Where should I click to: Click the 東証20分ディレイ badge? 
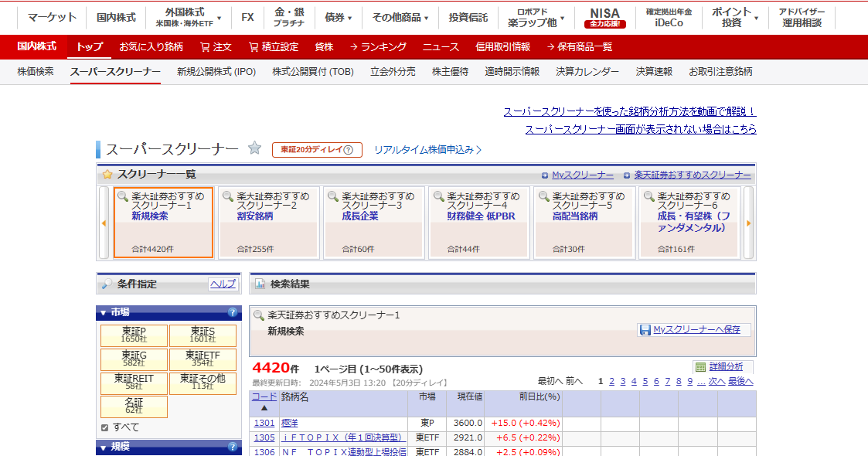point(317,150)
